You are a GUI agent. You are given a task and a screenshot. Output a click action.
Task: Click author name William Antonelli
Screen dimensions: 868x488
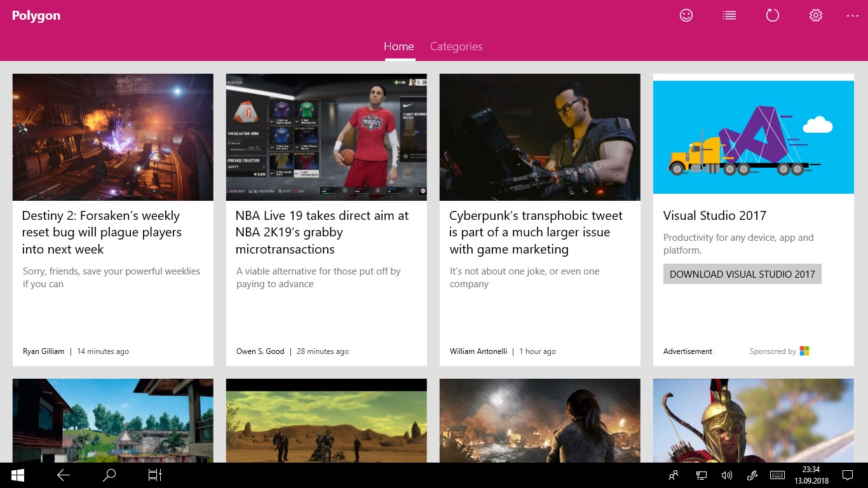click(x=478, y=351)
